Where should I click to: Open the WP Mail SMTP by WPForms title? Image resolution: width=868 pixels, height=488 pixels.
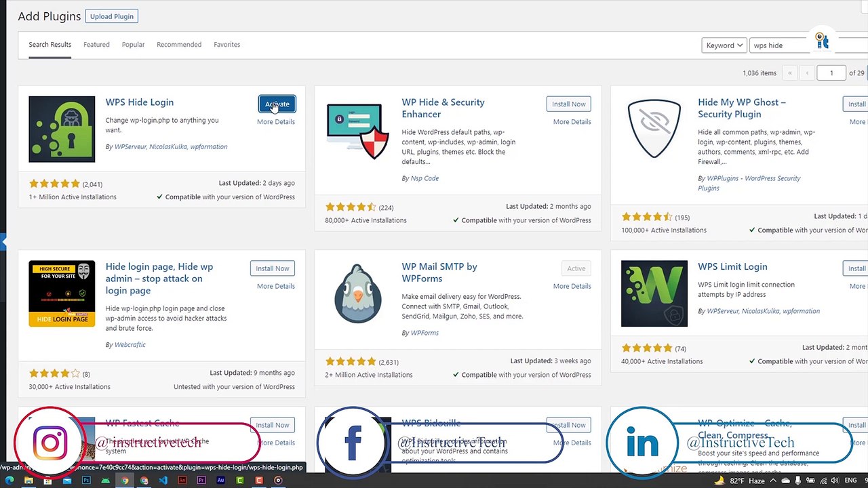click(x=439, y=272)
